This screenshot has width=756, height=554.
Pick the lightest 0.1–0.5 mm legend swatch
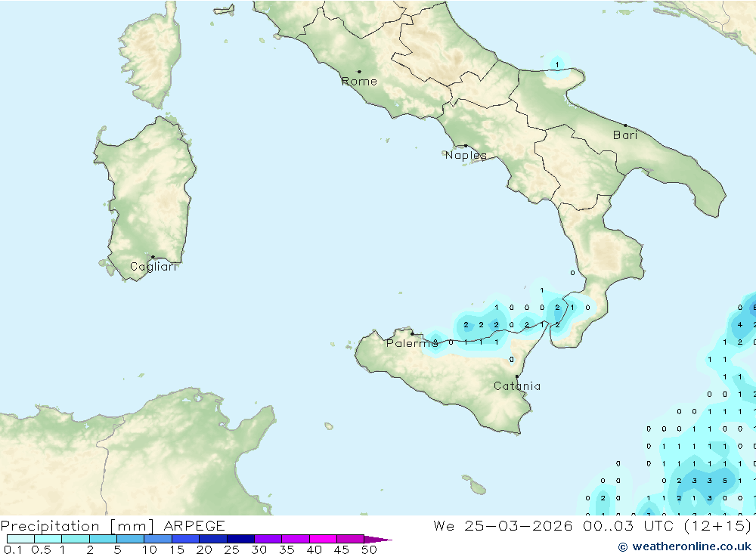pyautogui.click(x=20, y=540)
